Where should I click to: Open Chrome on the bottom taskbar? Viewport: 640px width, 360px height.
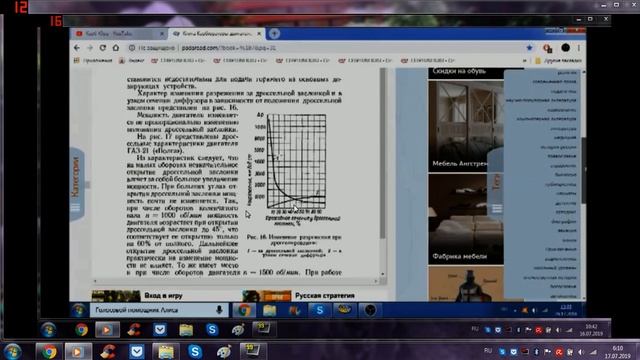[49, 352]
